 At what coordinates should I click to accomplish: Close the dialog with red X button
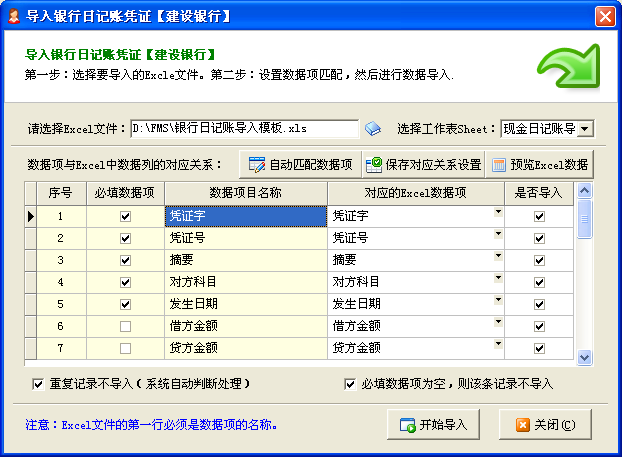(x=604, y=17)
